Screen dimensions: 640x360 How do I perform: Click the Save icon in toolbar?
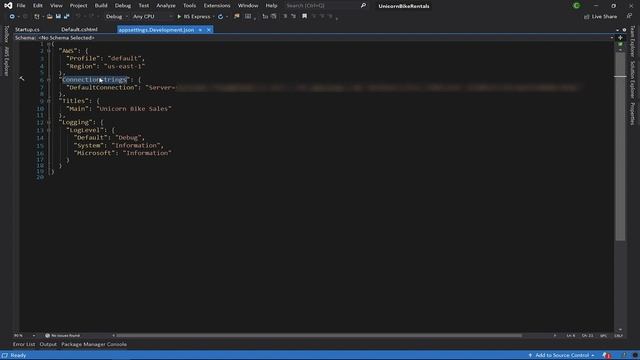click(x=58, y=17)
